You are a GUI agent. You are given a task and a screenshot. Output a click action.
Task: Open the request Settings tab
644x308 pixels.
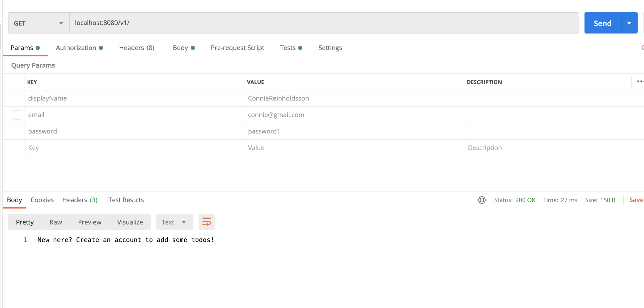330,48
